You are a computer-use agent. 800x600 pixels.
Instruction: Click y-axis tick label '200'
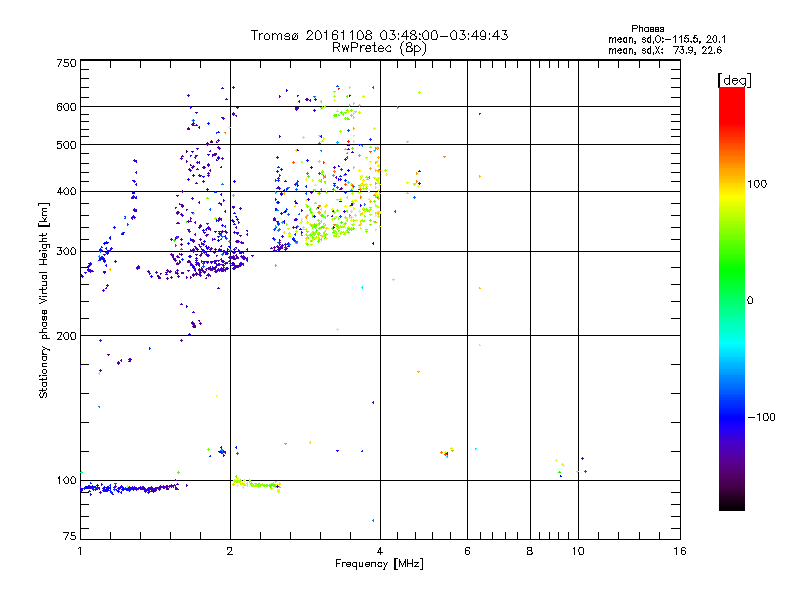(66, 336)
